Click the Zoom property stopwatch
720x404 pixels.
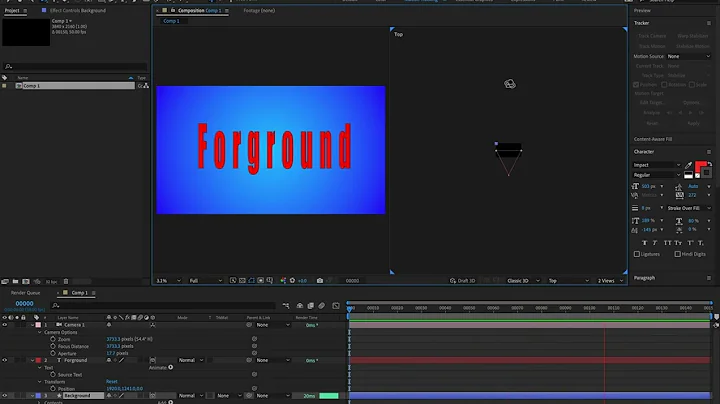[x=53, y=339]
